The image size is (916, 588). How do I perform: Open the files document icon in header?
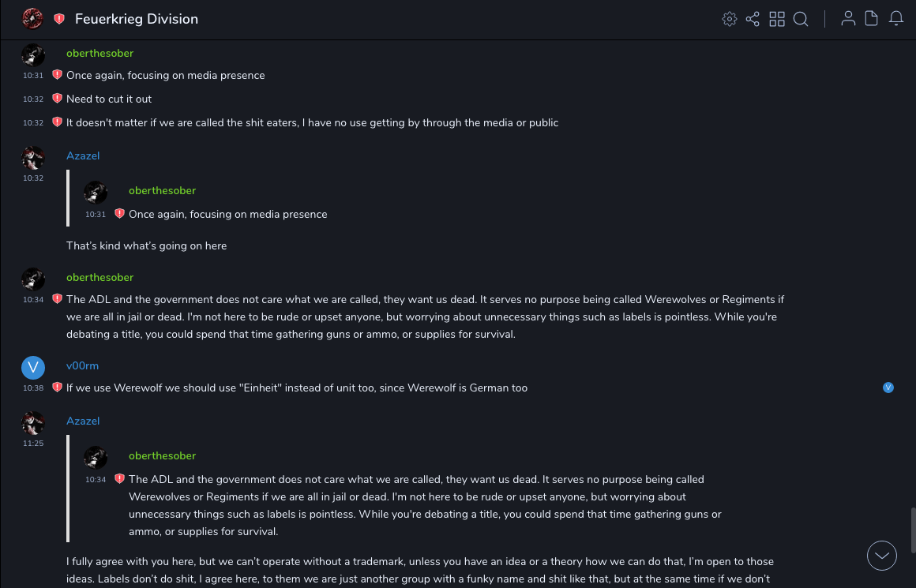pos(872,19)
